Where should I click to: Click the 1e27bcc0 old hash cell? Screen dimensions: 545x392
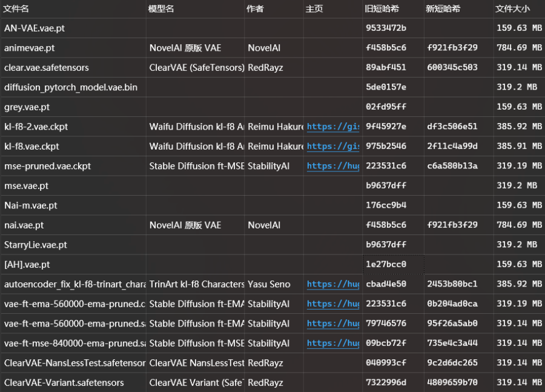tap(394, 264)
